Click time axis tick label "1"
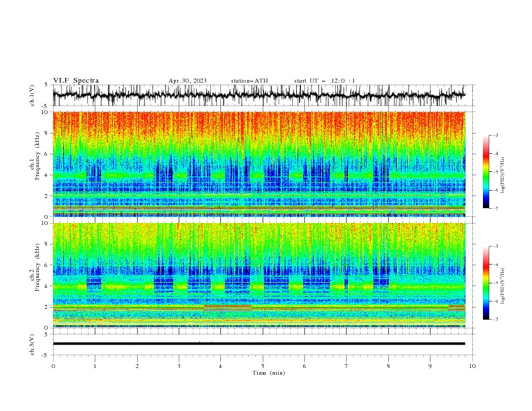Image resolution: width=532 pixels, height=411 pixels. point(95,366)
